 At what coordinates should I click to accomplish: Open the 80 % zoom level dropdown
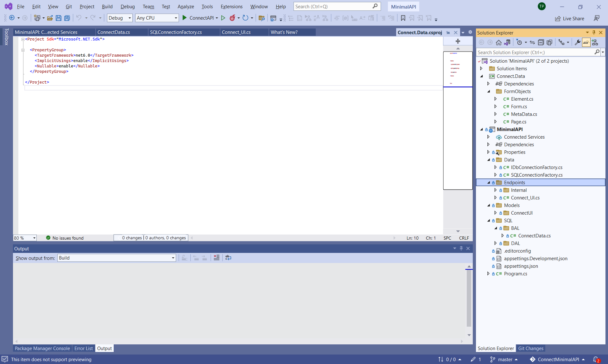25,238
